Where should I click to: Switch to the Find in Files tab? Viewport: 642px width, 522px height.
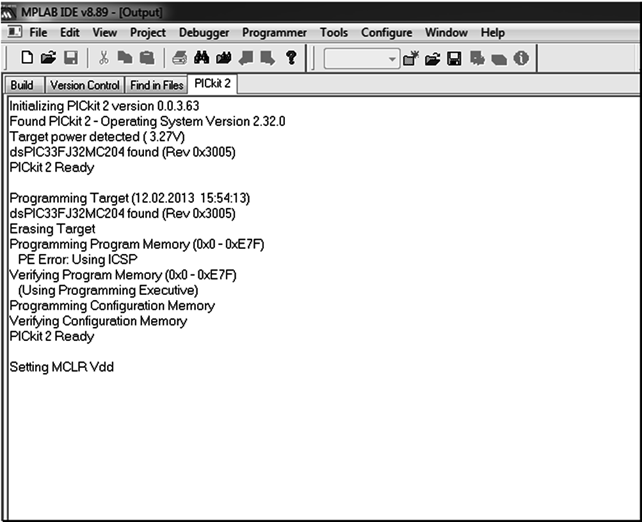[x=157, y=86]
